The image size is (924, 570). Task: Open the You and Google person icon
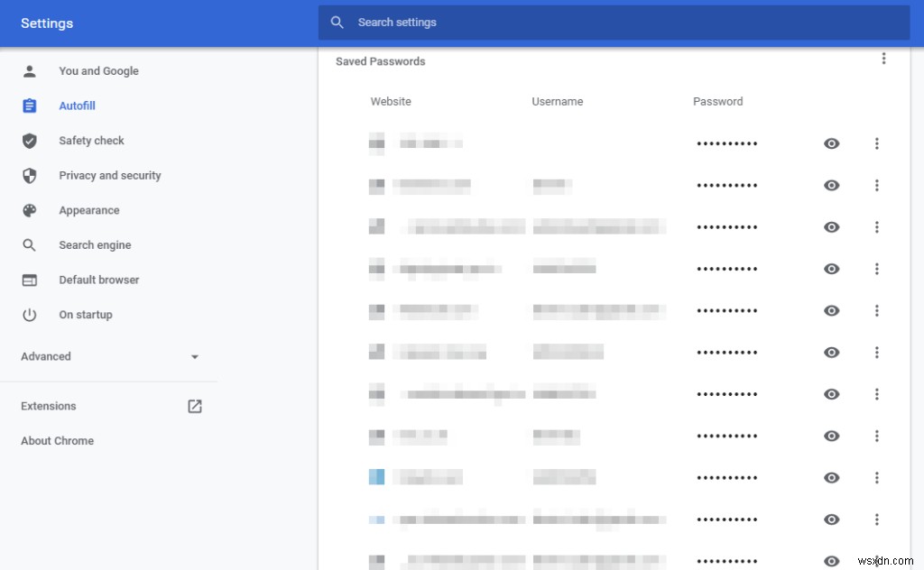pyautogui.click(x=30, y=71)
